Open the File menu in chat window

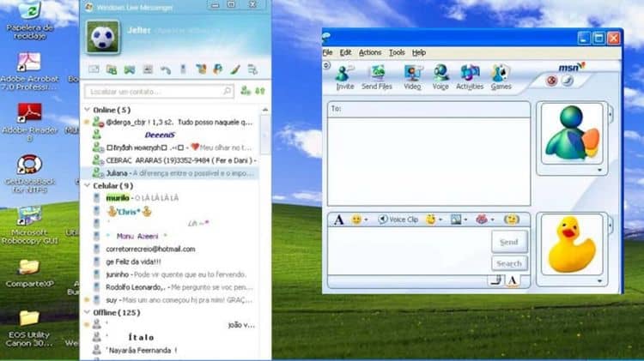[328, 52]
